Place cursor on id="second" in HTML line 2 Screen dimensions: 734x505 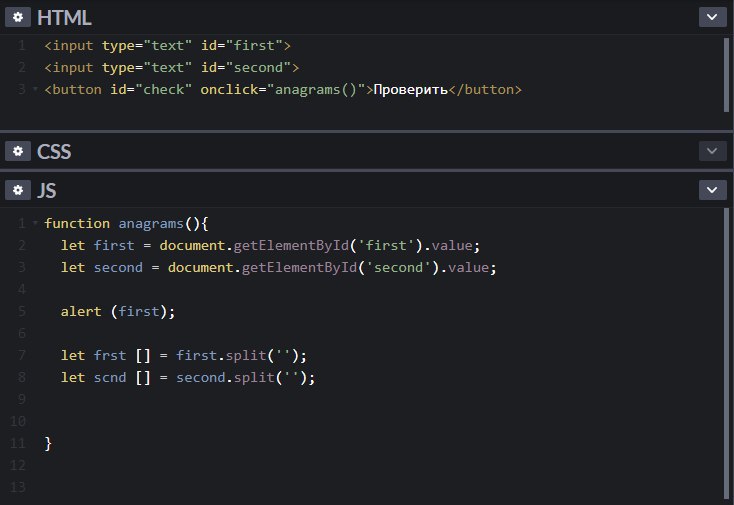point(246,67)
